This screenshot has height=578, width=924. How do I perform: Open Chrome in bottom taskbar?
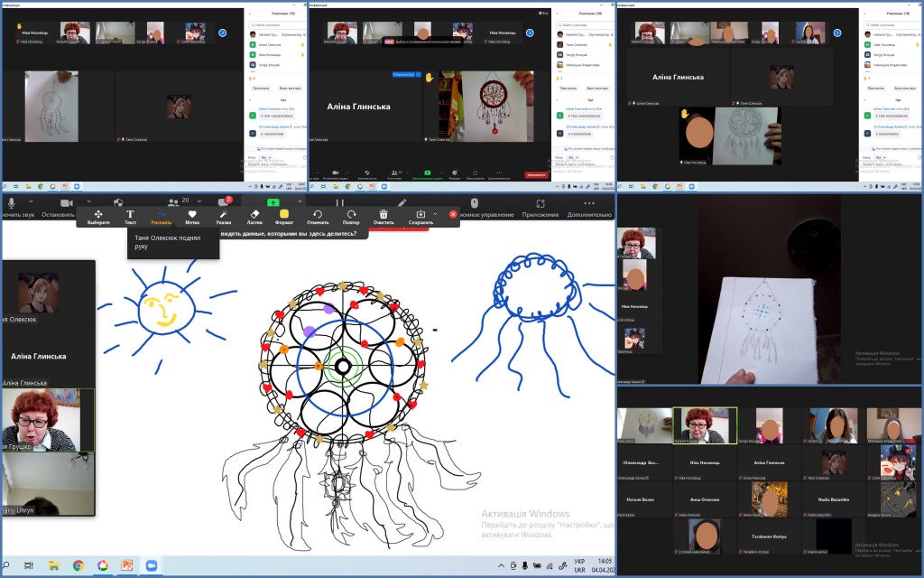coord(78,565)
